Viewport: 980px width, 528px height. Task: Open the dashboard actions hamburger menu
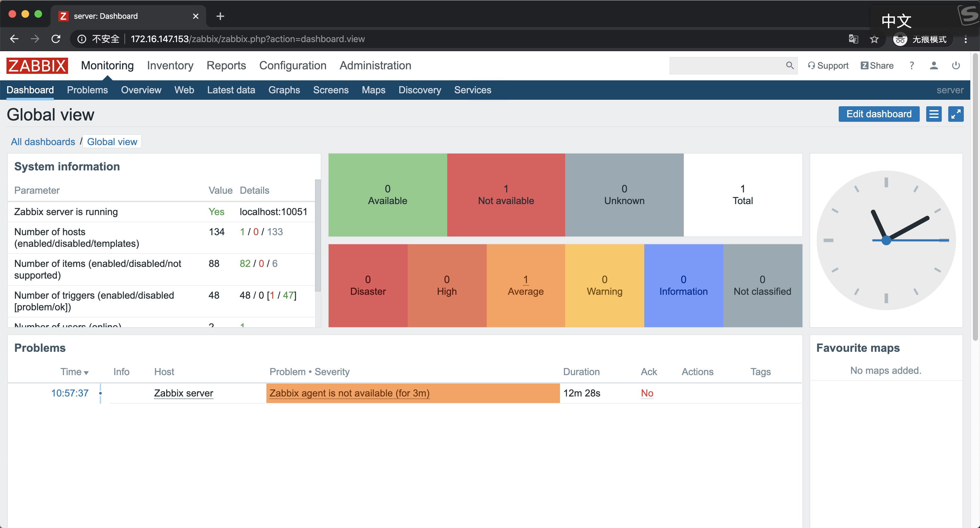pyautogui.click(x=934, y=114)
